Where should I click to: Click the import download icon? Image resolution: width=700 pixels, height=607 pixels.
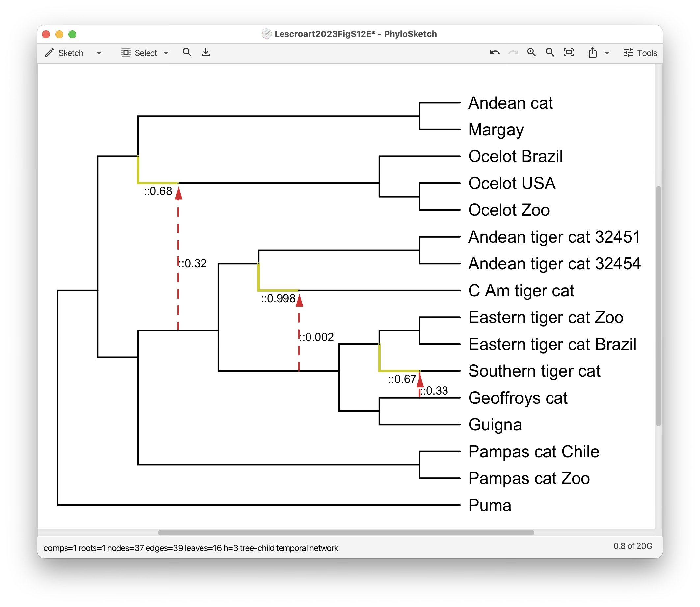click(x=206, y=52)
